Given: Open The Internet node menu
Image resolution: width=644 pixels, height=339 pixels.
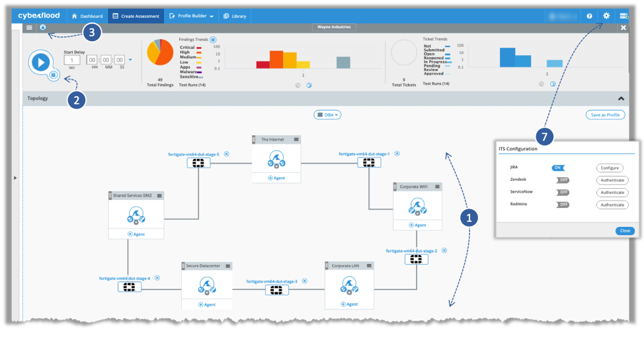Looking at the screenshot, I should (296, 140).
